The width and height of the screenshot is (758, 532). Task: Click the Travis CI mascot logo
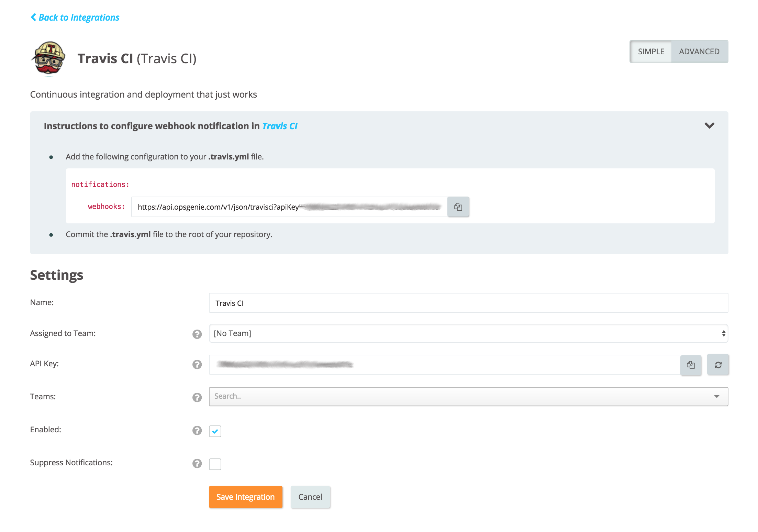tap(49, 58)
